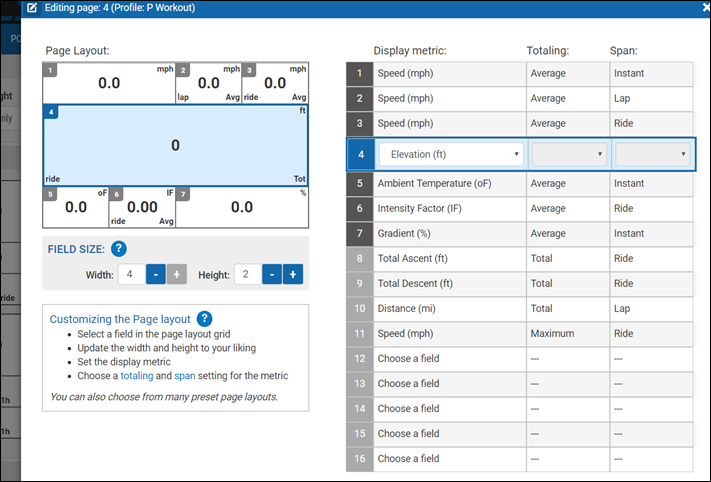Follow the 'span' help link
This screenshot has height=482, width=711.
click(x=185, y=376)
